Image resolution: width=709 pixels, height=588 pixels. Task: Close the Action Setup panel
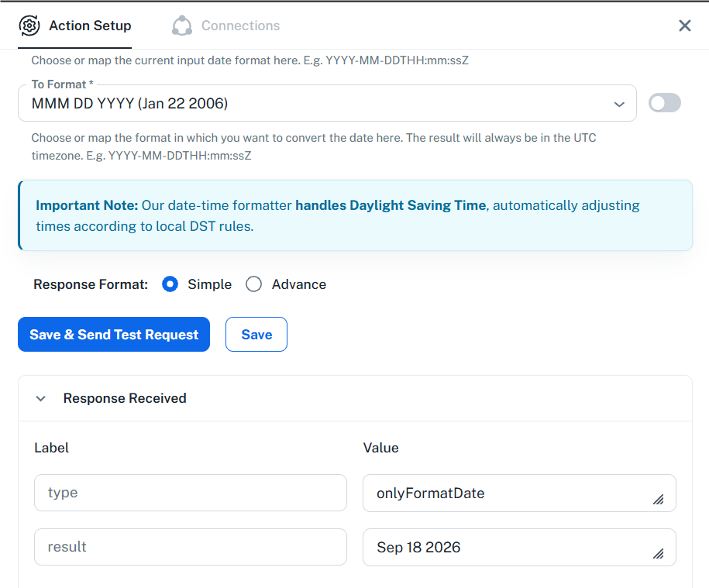coord(684,26)
